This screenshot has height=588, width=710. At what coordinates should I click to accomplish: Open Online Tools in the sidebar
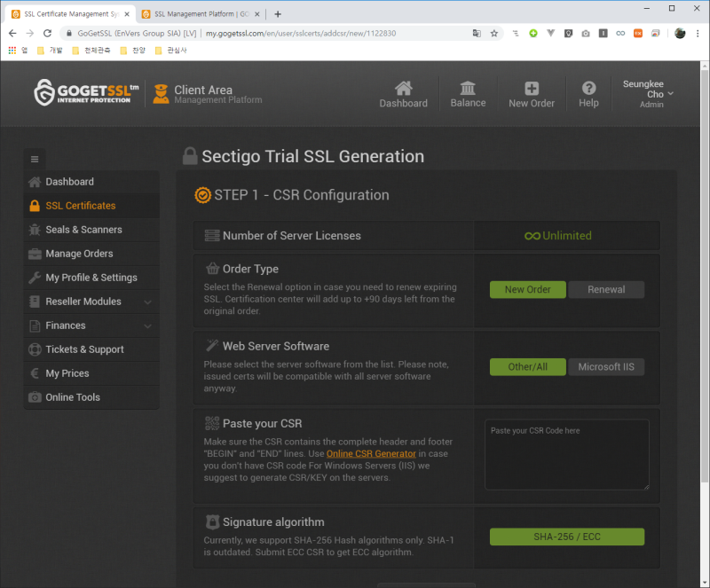click(91, 398)
